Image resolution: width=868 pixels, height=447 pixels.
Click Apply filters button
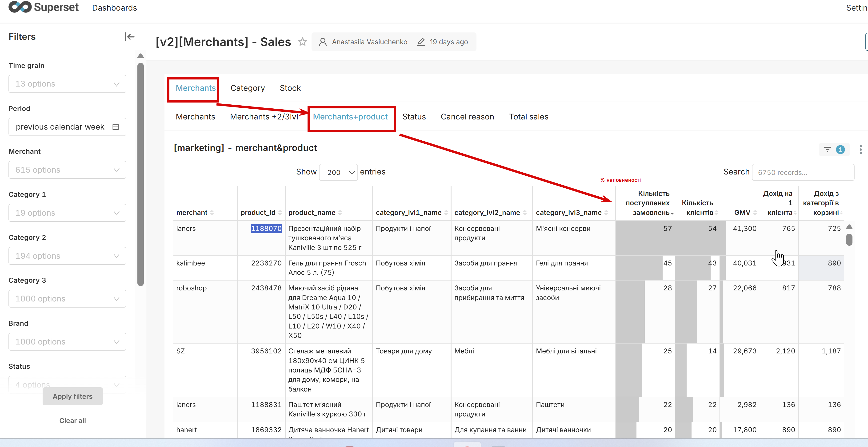[x=72, y=396]
